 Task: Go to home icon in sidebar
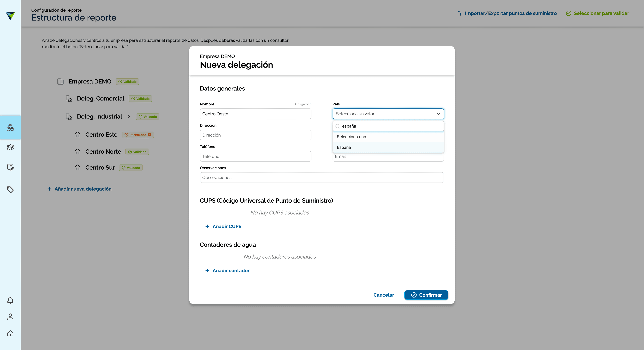10,333
